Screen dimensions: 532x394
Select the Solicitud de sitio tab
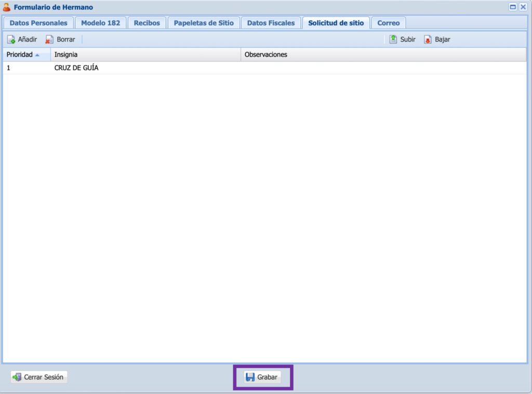336,23
